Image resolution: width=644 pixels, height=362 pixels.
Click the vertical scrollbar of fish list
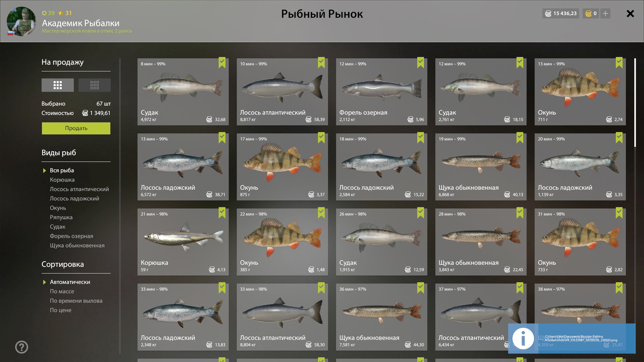[635, 103]
